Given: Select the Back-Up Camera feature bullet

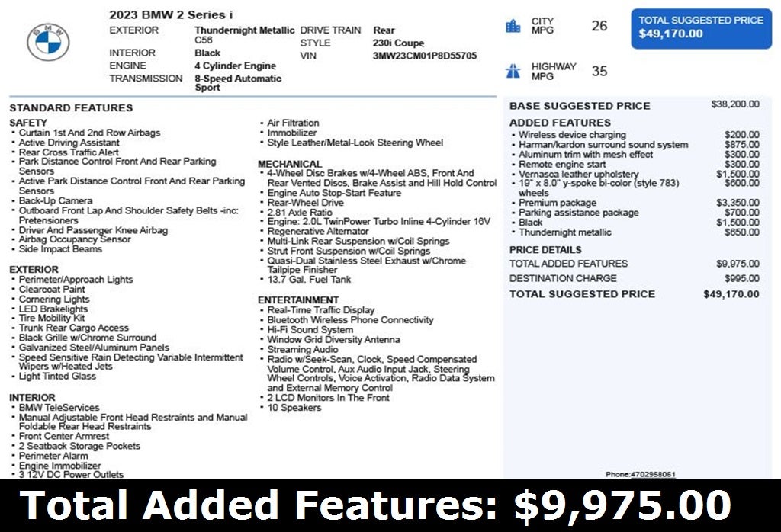Looking at the screenshot, I should pyautogui.click(x=56, y=200).
